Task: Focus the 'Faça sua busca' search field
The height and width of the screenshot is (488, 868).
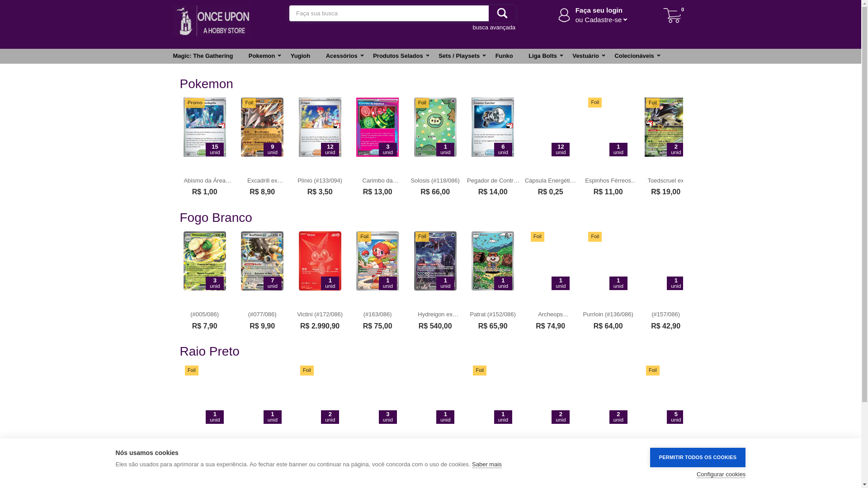Action: click(x=389, y=14)
